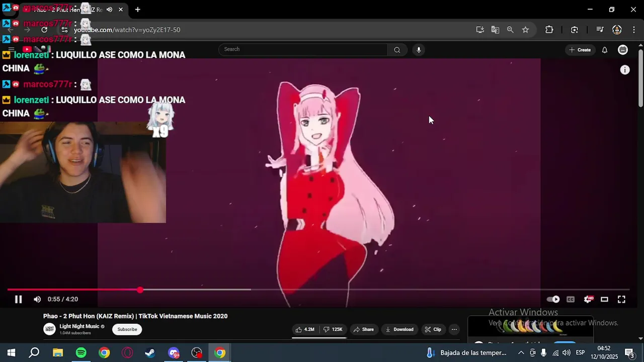Open YouTube notifications bell

[605, 50]
